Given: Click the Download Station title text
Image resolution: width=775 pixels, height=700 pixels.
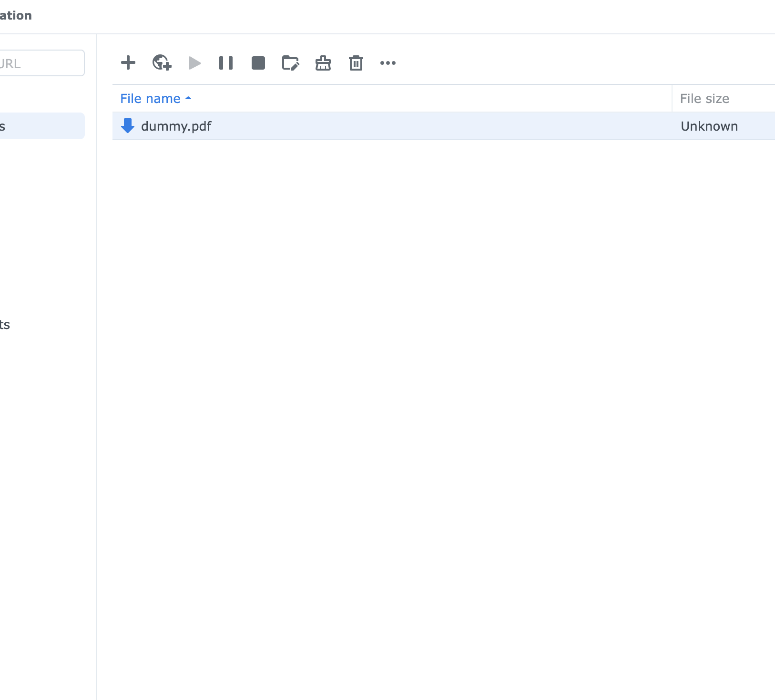Looking at the screenshot, I should 16,15.
